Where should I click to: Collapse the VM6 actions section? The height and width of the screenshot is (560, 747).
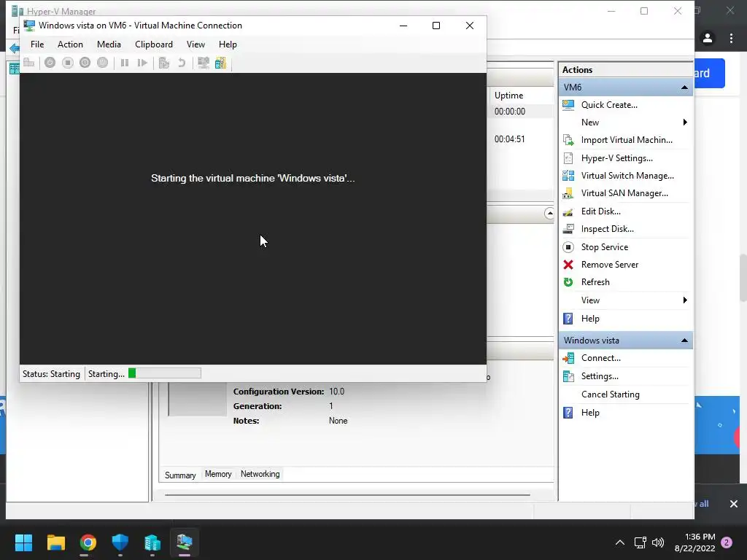(x=684, y=87)
